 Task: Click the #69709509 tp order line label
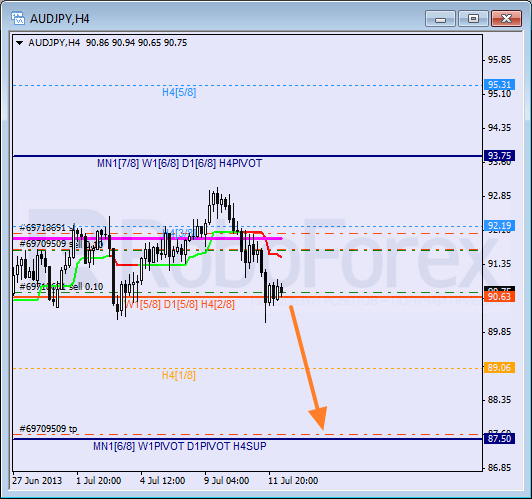coord(48,429)
